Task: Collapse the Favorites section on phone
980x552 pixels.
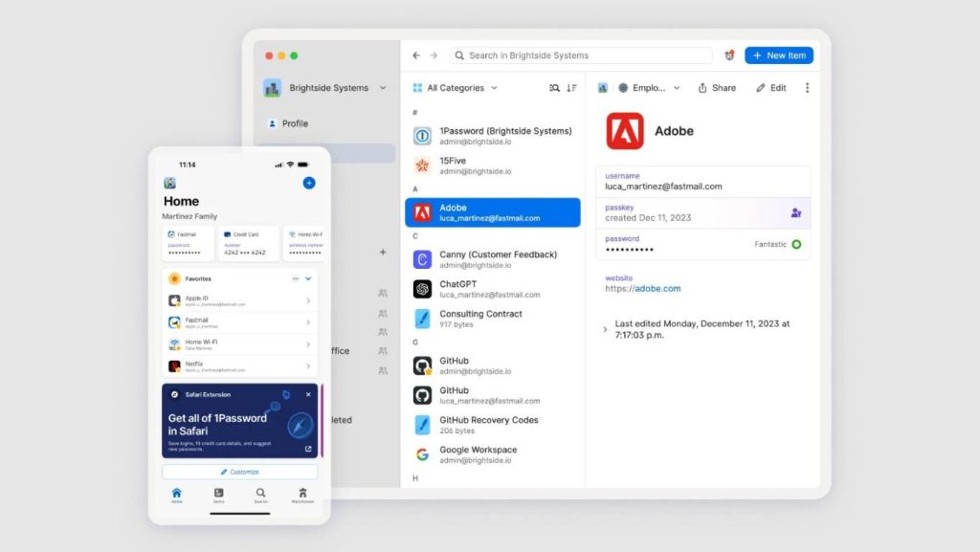Action: tap(308, 279)
